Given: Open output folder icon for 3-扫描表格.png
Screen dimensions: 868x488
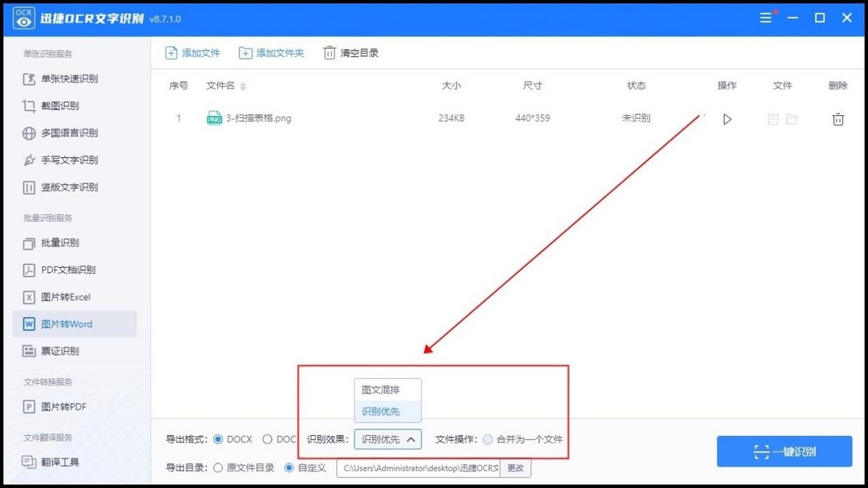Looking at the screenshot, I should point(792,119).
